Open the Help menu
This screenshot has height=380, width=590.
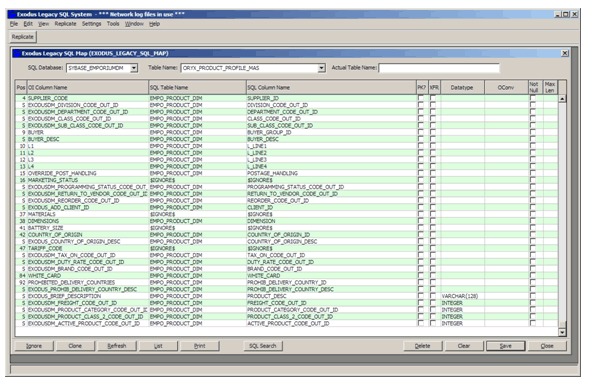(154, 24)
